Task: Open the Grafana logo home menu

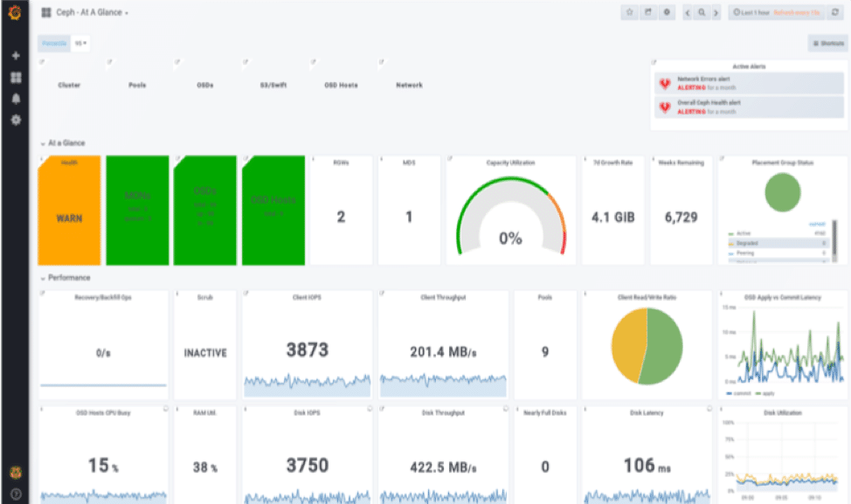Action: pos(15,12)
